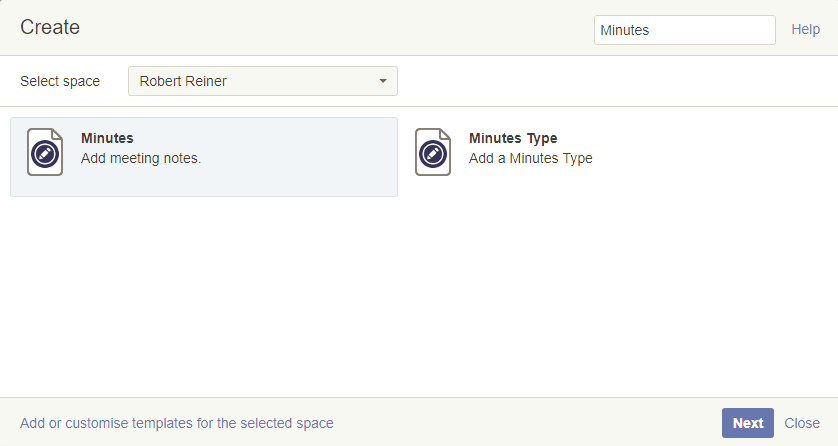Click the Select space label
Viewport: 838px width, 446px height.
pos(60,81)
